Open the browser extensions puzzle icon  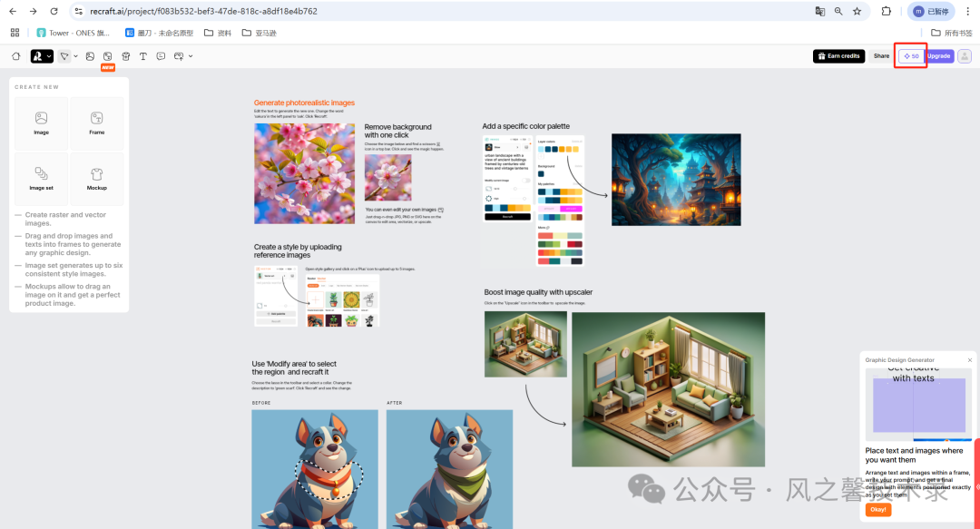click(887, 11)
